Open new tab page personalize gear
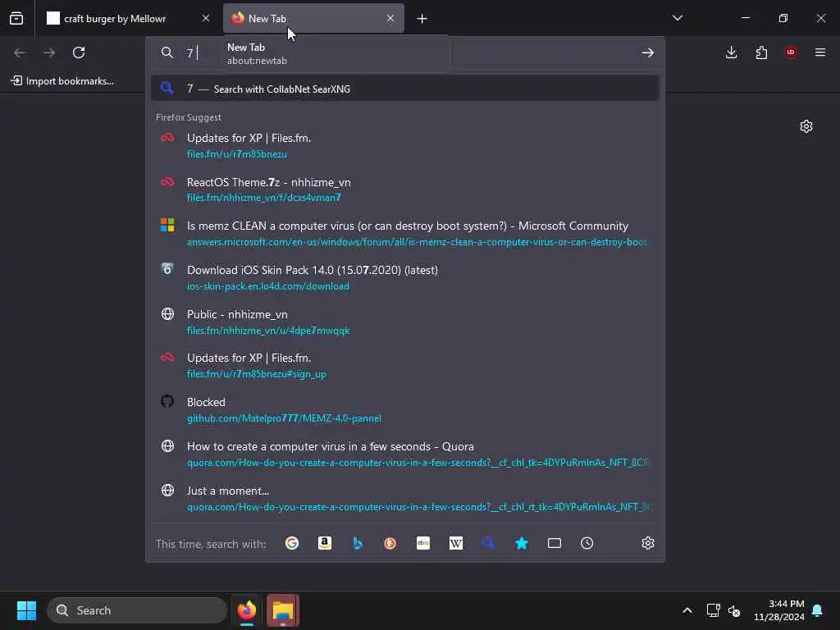Image resolution: width=840 pixels, height=630 pixels. click(x=806, y=126)
